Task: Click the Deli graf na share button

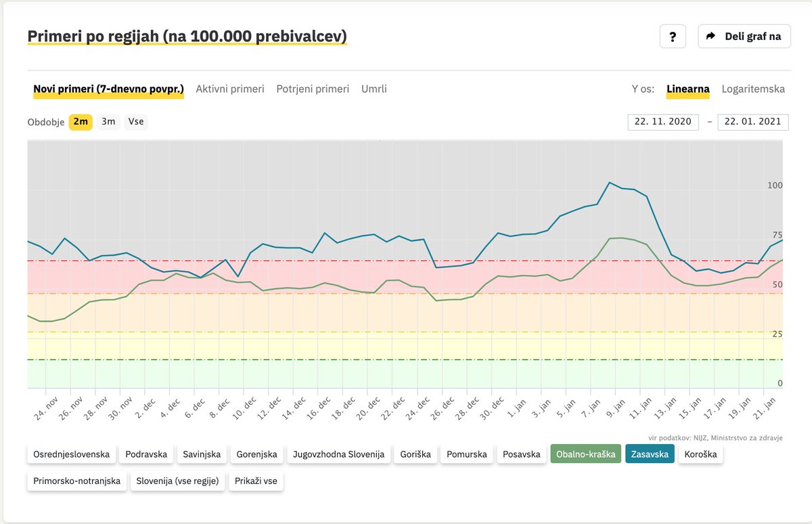Action: coord(744,37)
